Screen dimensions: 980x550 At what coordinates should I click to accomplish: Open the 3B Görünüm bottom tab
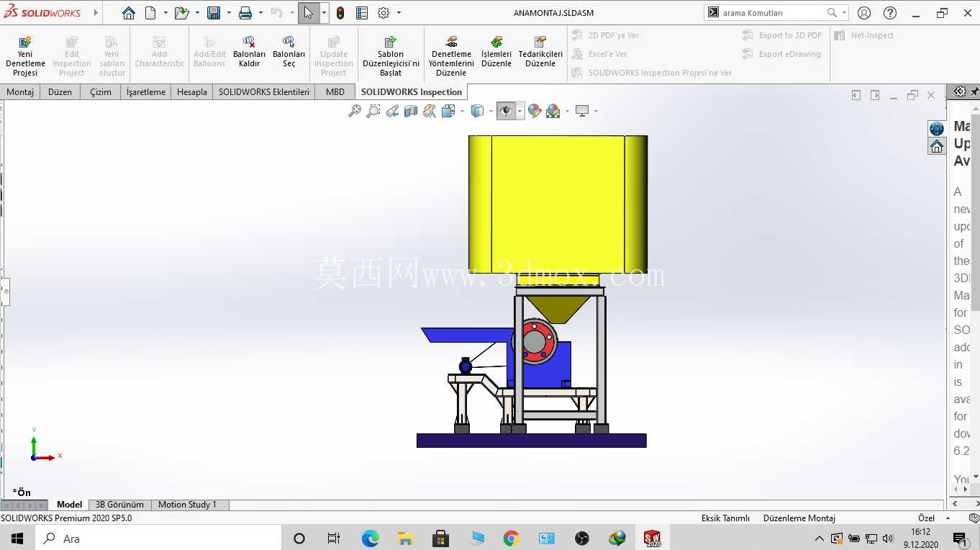tap(119, 505)
